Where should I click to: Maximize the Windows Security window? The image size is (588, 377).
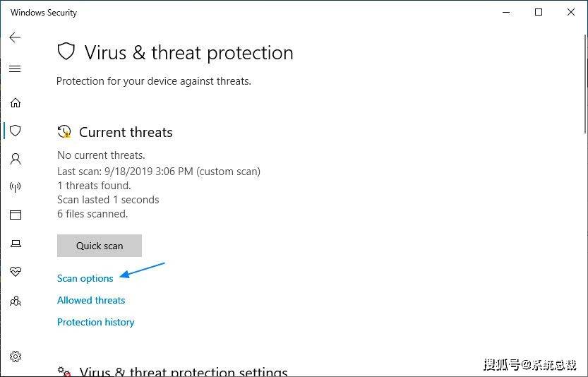tap(539, 13)
